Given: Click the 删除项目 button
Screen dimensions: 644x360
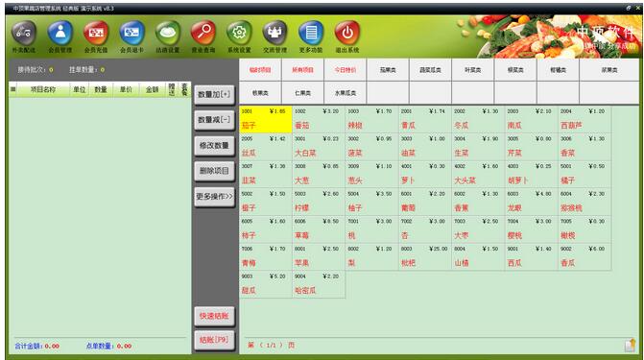Looking at the screenshot, I should pyautogui.click(x=214, y=171).
